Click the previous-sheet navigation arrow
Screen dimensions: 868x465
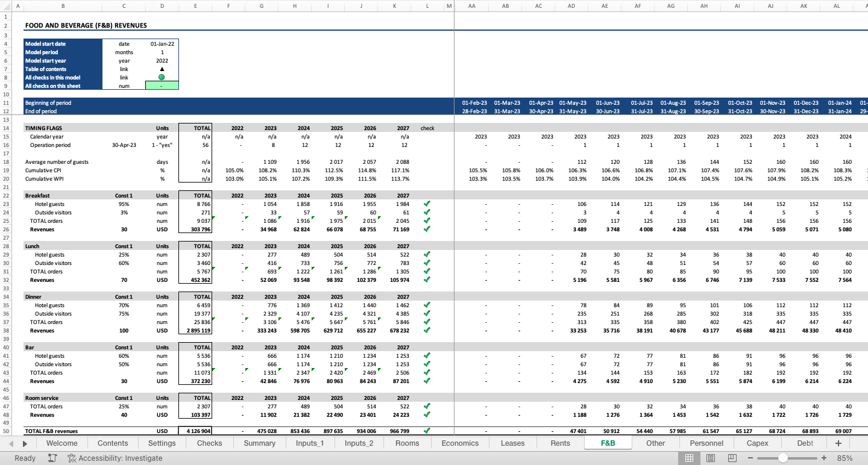(x=11, y=443)
